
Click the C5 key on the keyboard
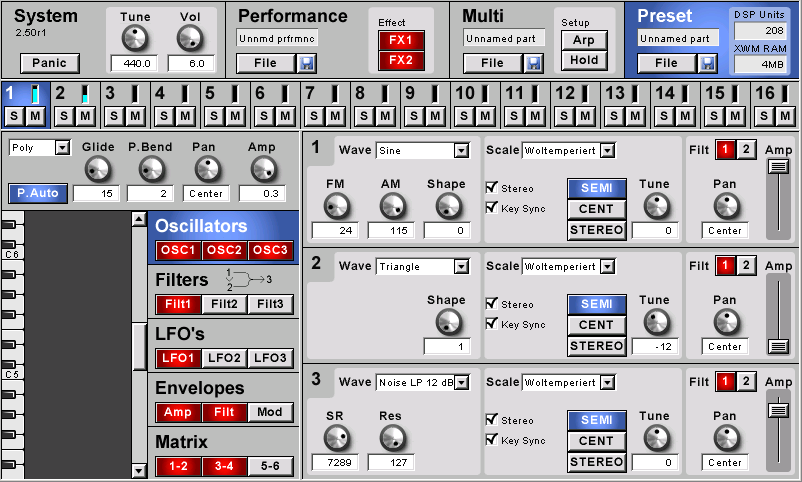tap(12, 374)
